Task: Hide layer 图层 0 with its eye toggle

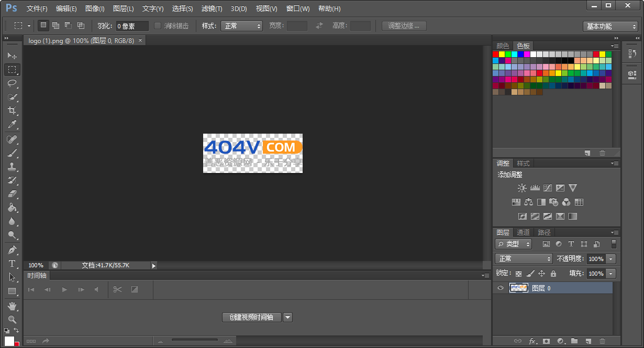Action: (501, 288)
